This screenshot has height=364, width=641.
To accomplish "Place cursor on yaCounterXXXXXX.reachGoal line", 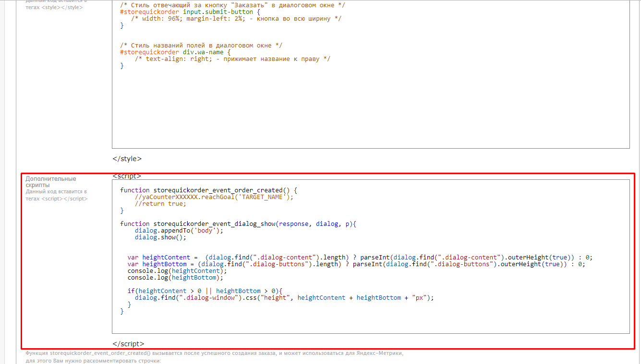I will [214, 197].
